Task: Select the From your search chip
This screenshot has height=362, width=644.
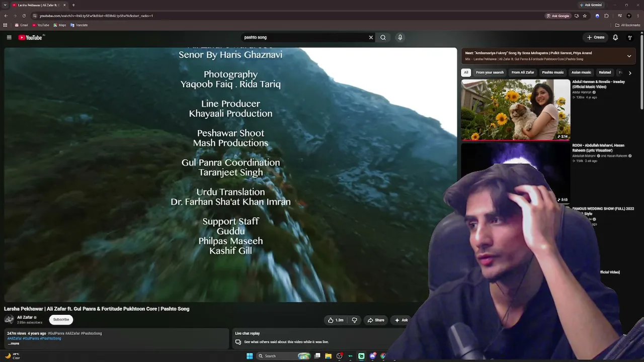Action: pyautogui.click(x=490, y=72)
